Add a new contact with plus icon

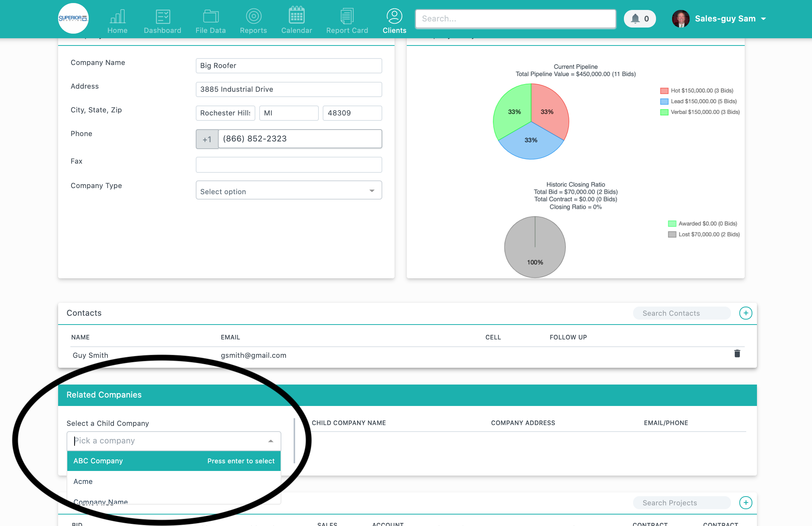(x=745, y=313)
